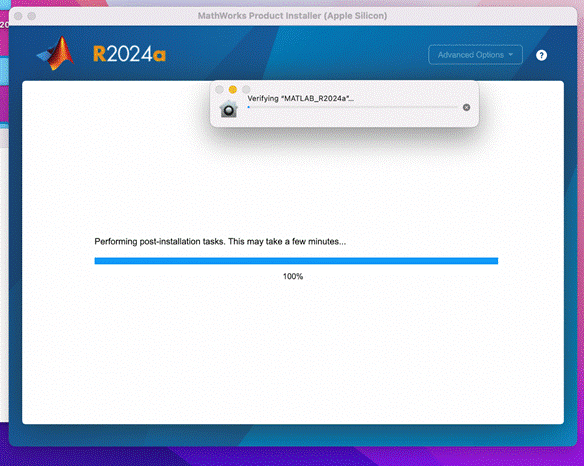Click the Gatekeeper security icon in the dialog
584x466 pixels.
[x=228, y=109]
